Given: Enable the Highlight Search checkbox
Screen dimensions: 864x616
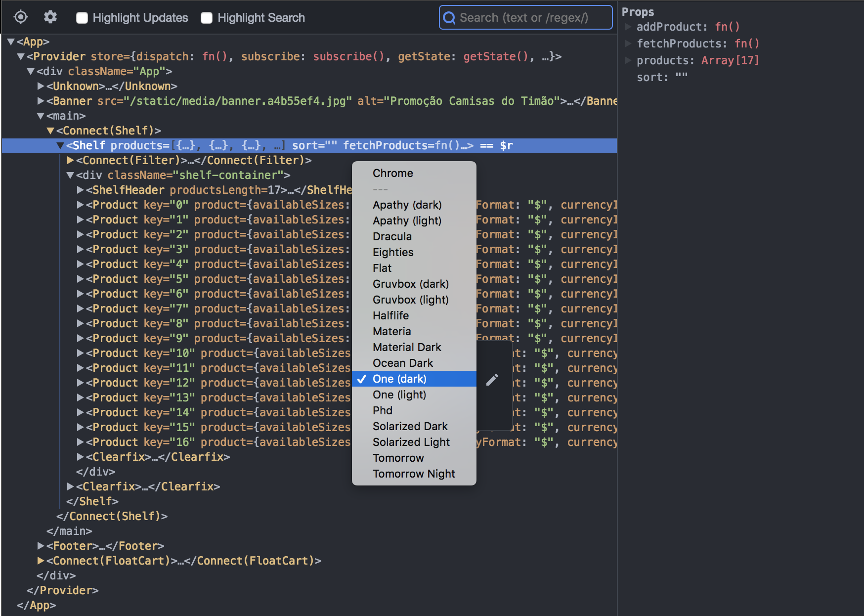Looking at the screenshot, I should click(206, 17).
